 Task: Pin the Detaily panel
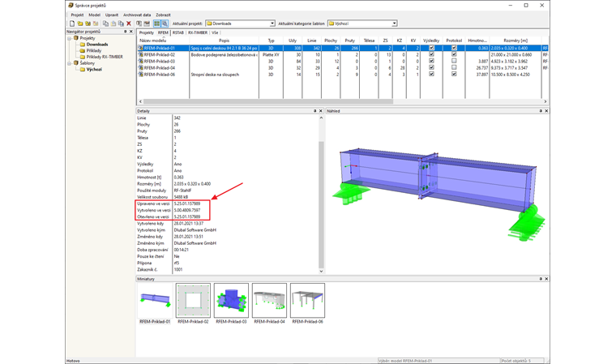(314, 111)
